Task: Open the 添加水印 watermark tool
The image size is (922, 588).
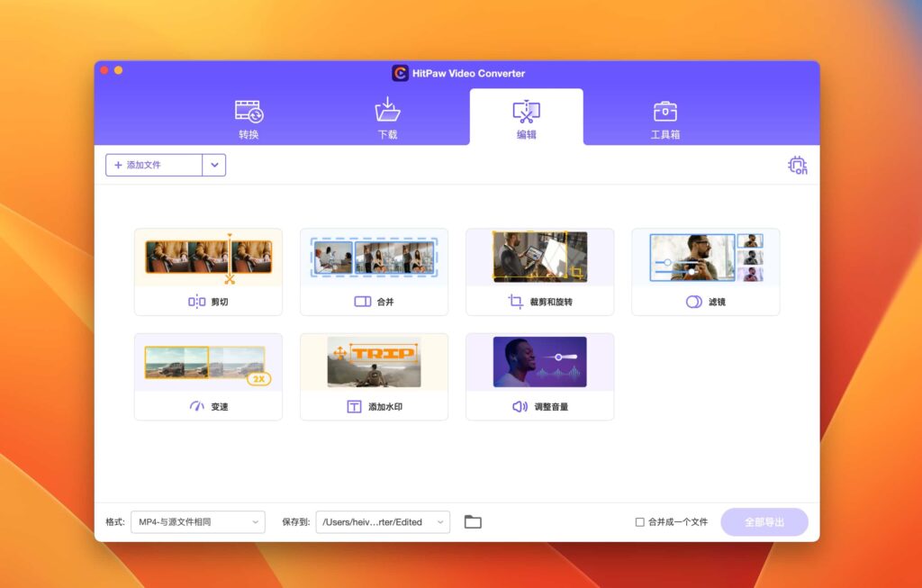Action: pos(374,375)
